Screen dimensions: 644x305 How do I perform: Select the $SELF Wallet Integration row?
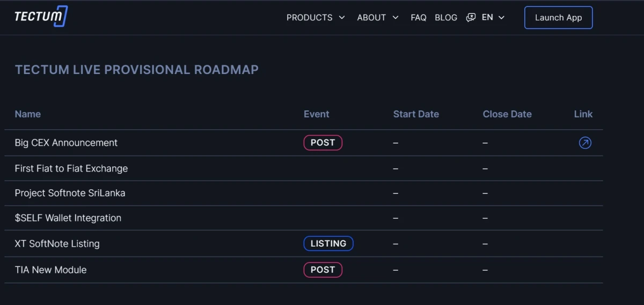[x=304, y=218]
